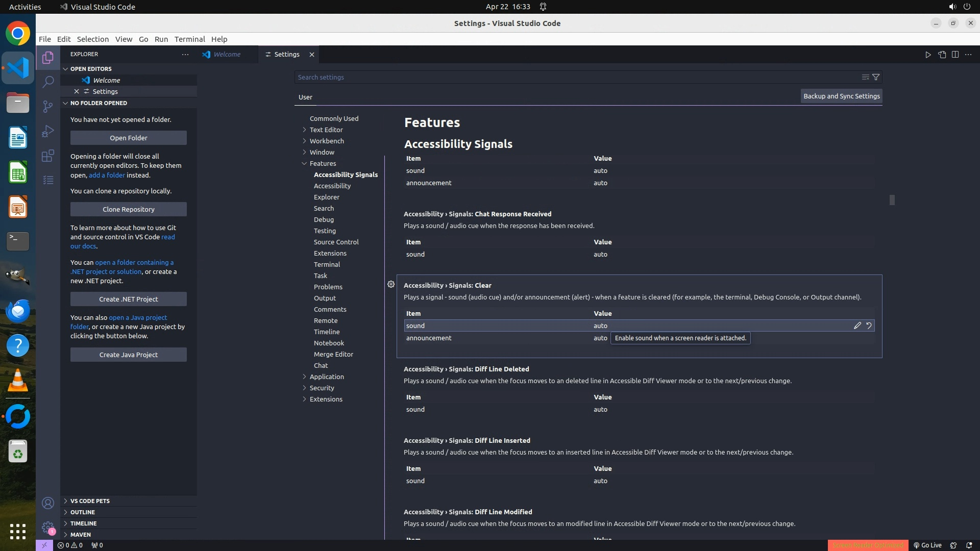Click the edit pencil icon on sound row

857,325
